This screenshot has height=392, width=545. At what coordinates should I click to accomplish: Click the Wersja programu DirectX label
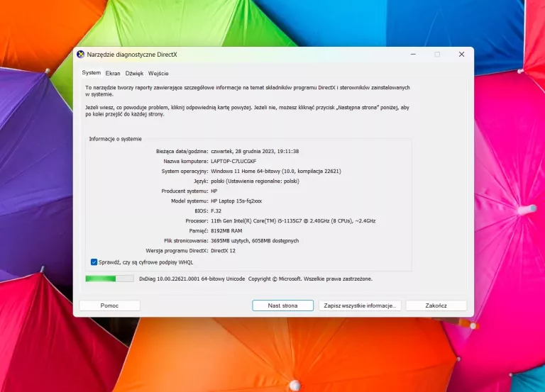tap(177, 251)
